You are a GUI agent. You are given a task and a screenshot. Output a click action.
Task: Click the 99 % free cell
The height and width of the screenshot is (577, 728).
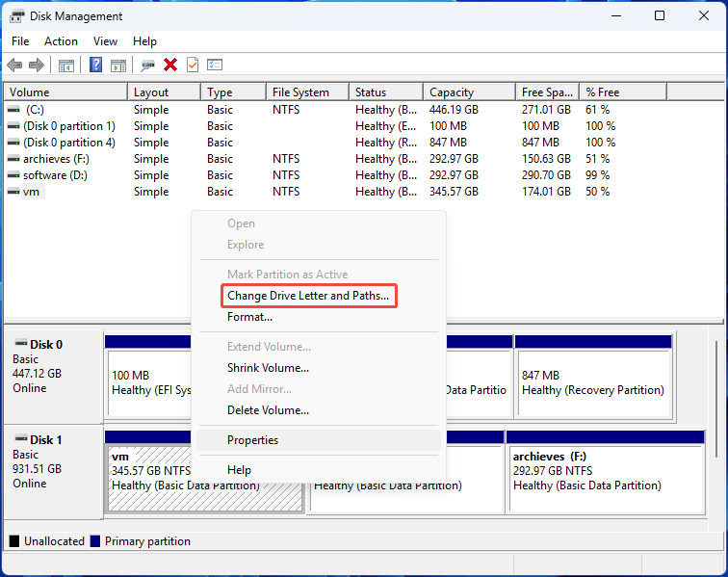tap(598, 175)
